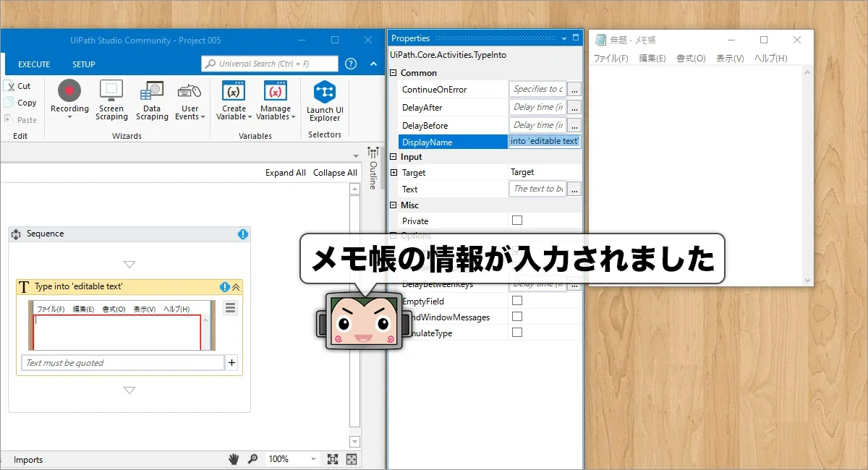The height and width of the screenshot is (470, 868).
Task: Click the DisplayName value field
Action: [x=545, y=142]
